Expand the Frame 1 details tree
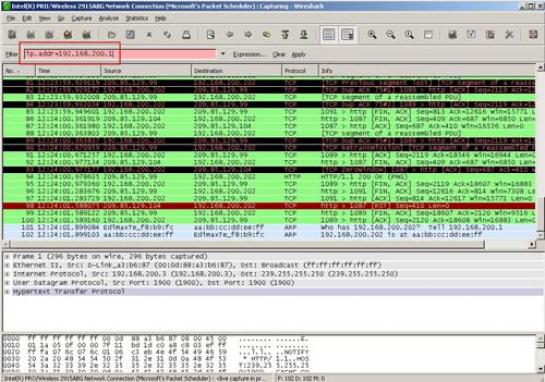 click(x=7, y=257)
